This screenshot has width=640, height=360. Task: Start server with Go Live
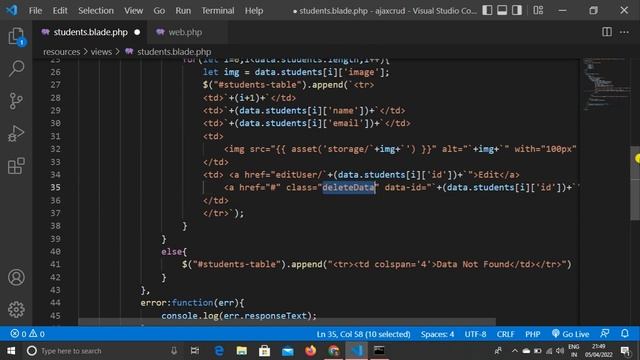click(x=570, y=334)
